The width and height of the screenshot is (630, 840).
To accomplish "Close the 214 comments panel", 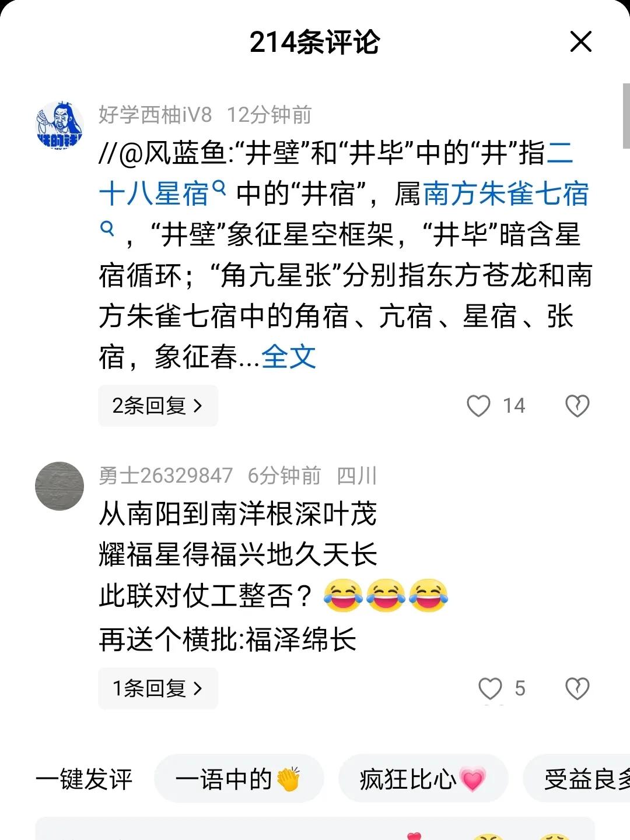I will (x=580, y=42).
